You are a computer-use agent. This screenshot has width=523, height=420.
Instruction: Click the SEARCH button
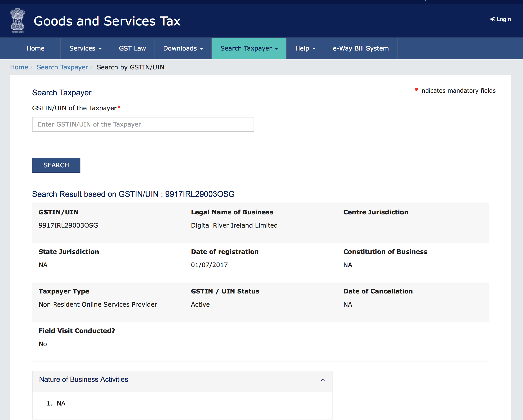coord(56,165)
